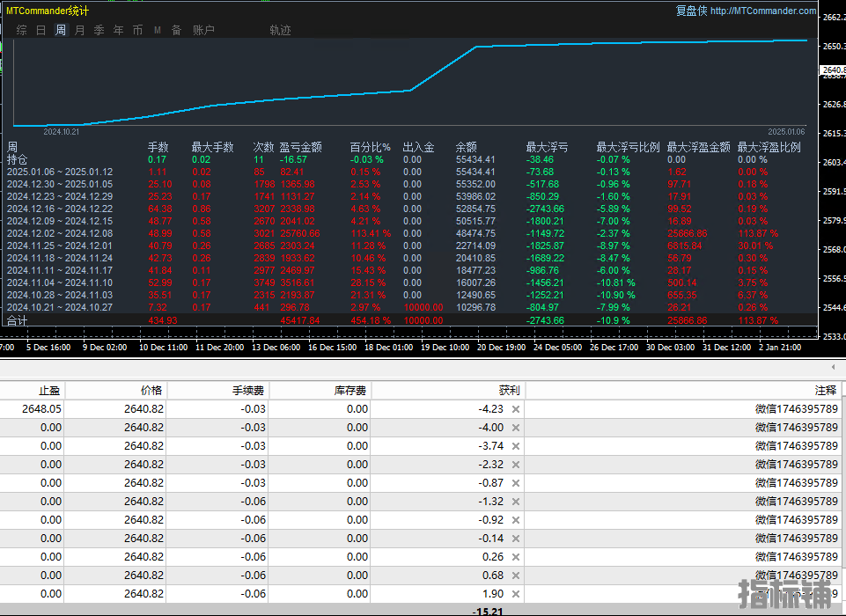
Task: Close the order with profit 1.90
Action: click(516, 594)
